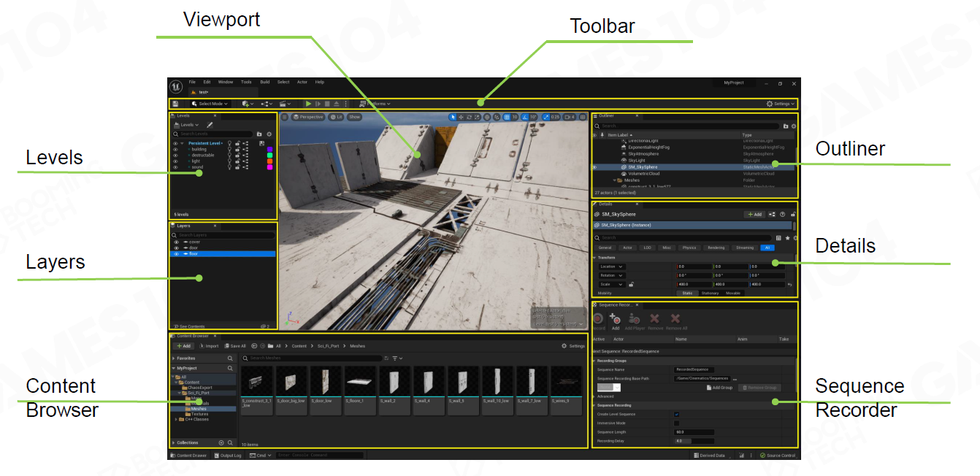Click the lighting bulb icon for building level

229,149
